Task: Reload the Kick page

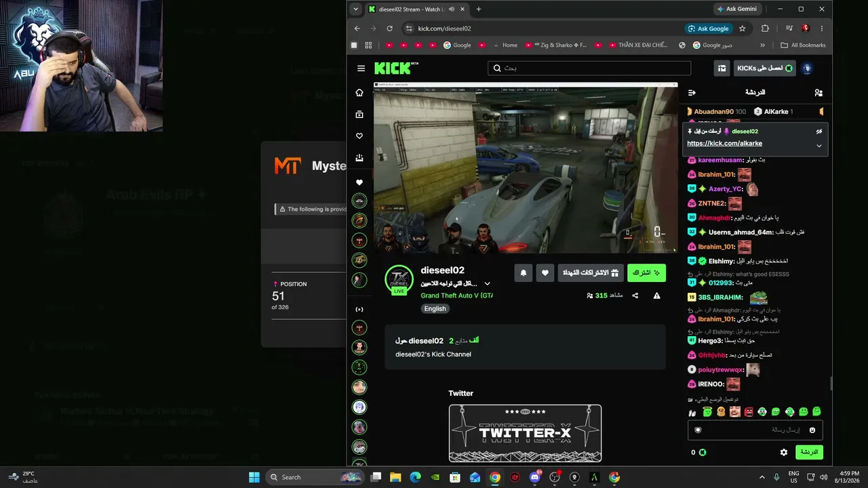Action: (x=389, y=28)
